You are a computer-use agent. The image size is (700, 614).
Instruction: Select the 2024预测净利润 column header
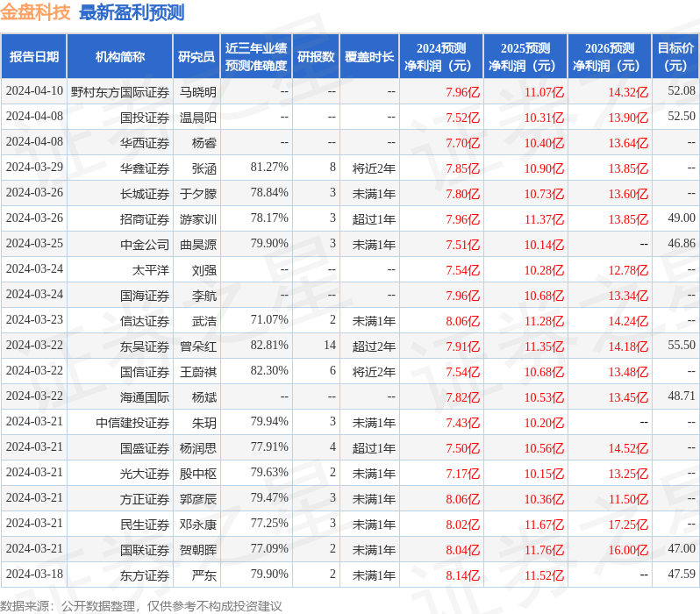click(x=441, y=57)
